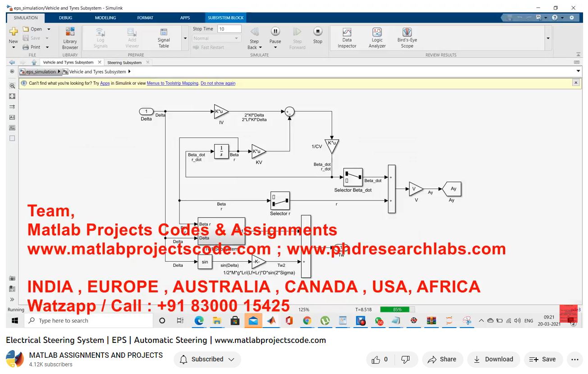The image size is (588, 374).
Task: Click the 'Do not show again' link
Action: point(218,83)
